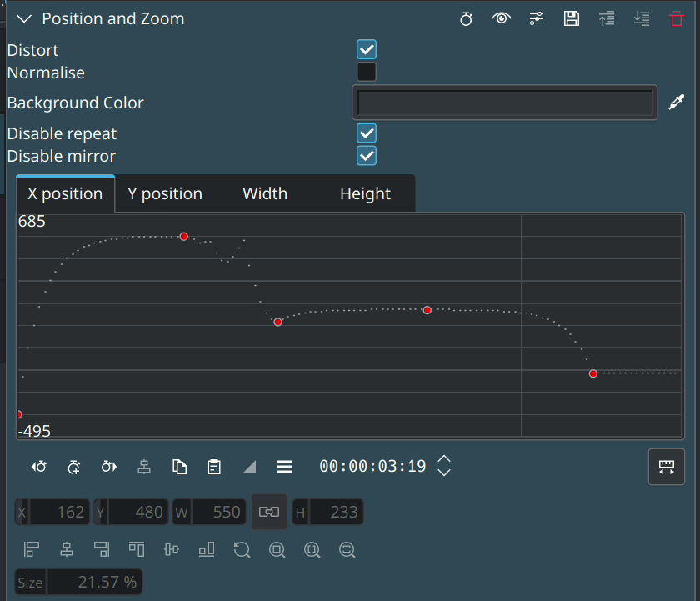
Task: Switch to the Y position tab
Action: click(x=165, y=193)
